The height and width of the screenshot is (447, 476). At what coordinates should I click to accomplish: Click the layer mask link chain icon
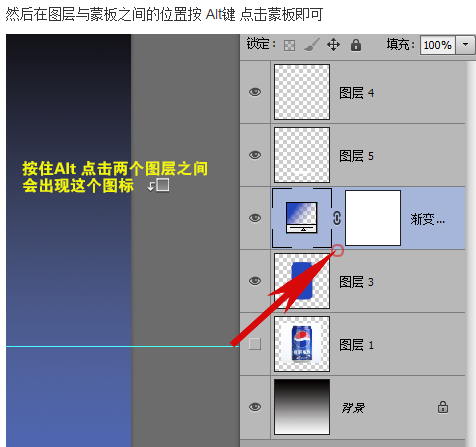point(337,218)
